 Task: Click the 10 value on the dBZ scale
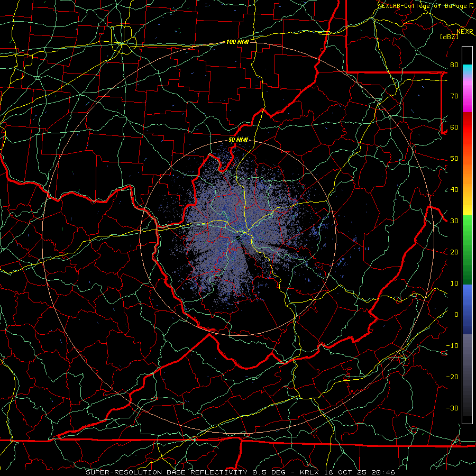454,283
